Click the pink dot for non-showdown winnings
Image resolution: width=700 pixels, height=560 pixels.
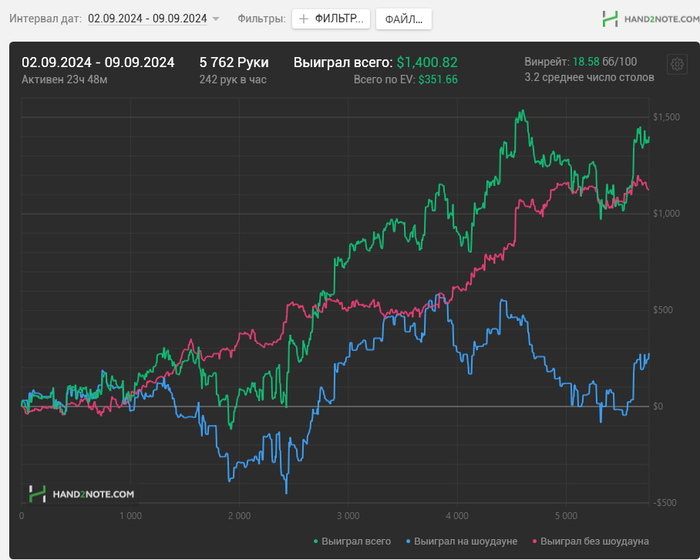click(x=535, y=541)
